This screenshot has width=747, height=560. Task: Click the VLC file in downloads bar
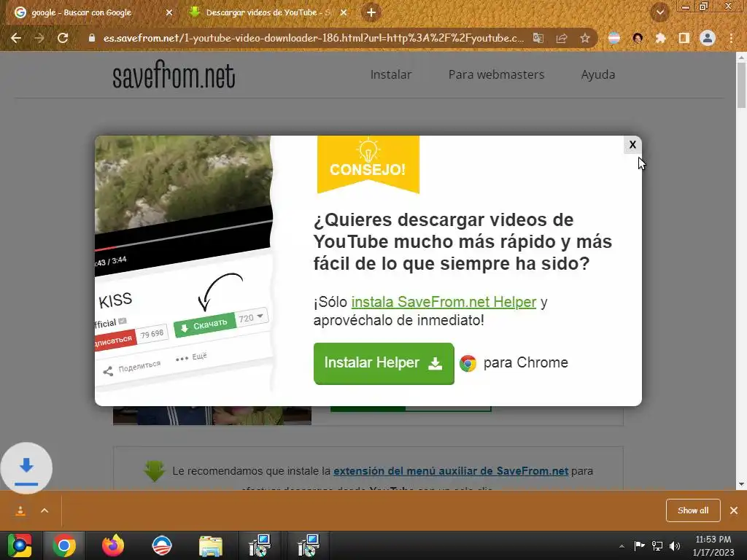pyautogui.click(x=20, y=510)
